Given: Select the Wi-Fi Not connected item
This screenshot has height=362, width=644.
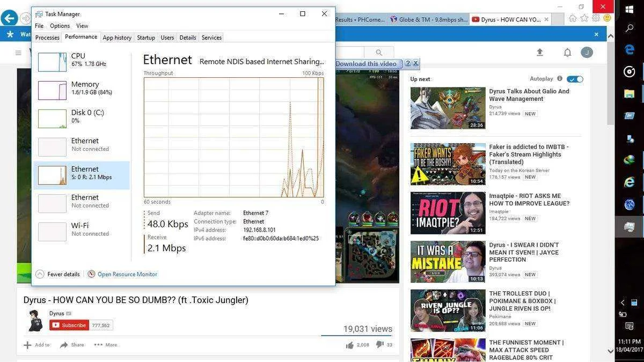Looking at the screenshot, I should [82, 232].
